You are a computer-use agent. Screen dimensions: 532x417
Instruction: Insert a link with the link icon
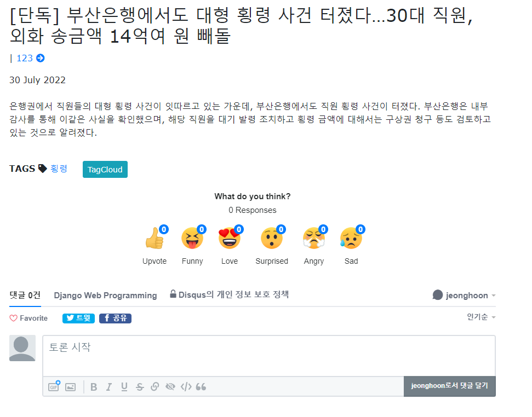[155, 387]
